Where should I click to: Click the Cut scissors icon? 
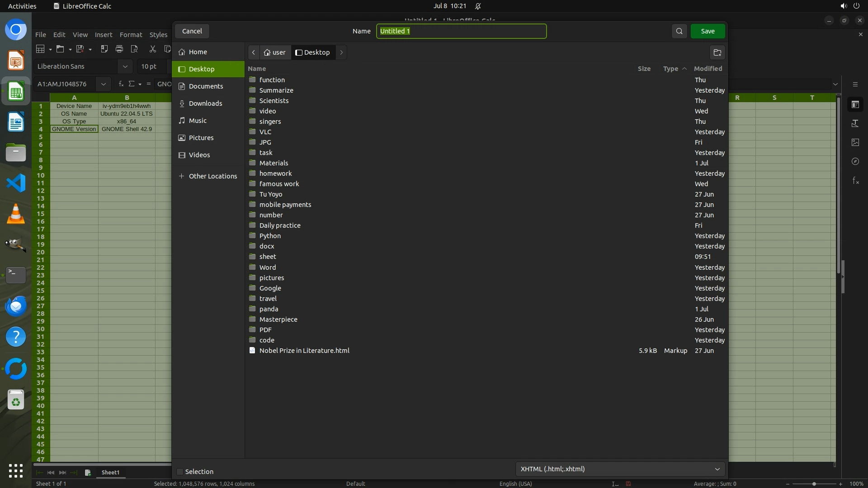pyautogui.click(x=153, y=49)
